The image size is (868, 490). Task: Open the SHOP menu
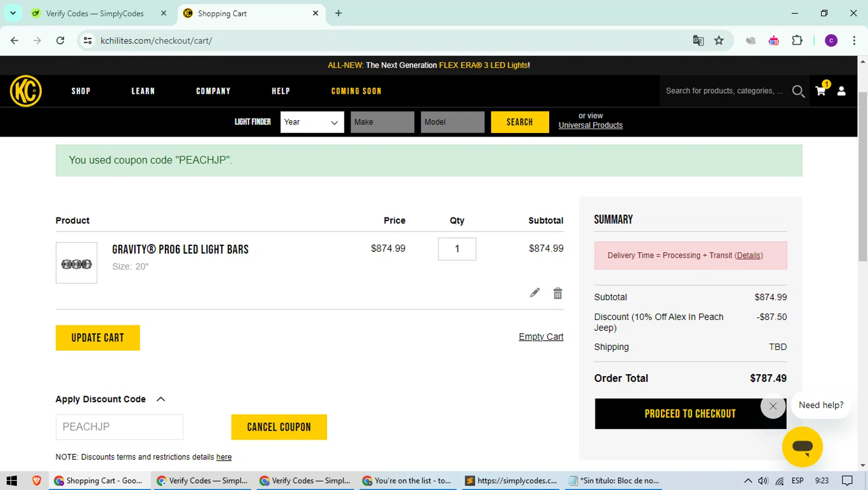coord(81,91)
